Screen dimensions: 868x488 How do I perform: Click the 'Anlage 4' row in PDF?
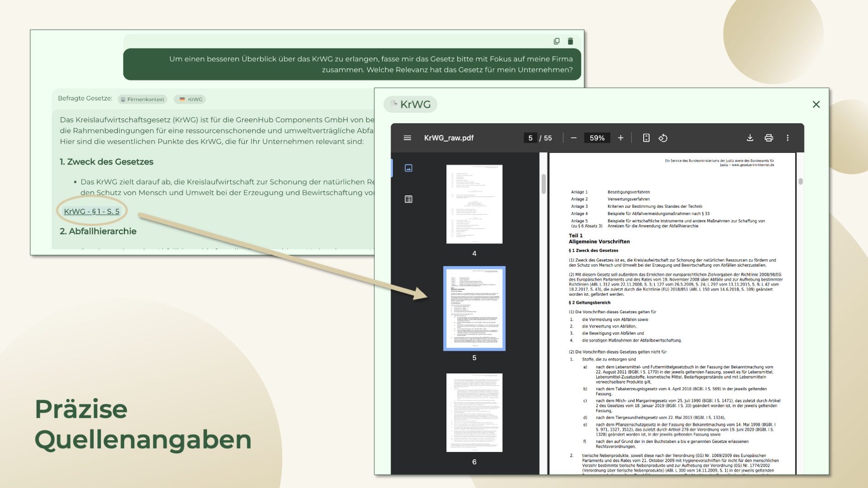point(640,214)
